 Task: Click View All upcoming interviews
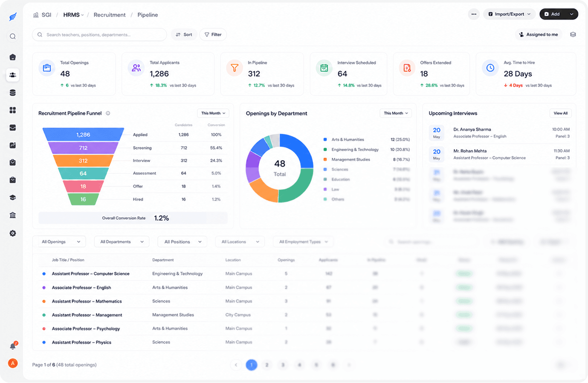point(560,113)
